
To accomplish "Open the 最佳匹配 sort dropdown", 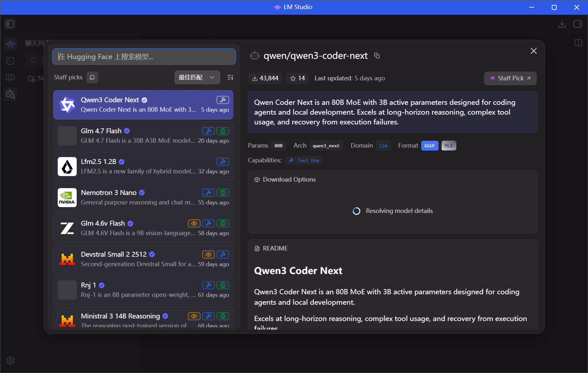I will [x=197, y=77].
